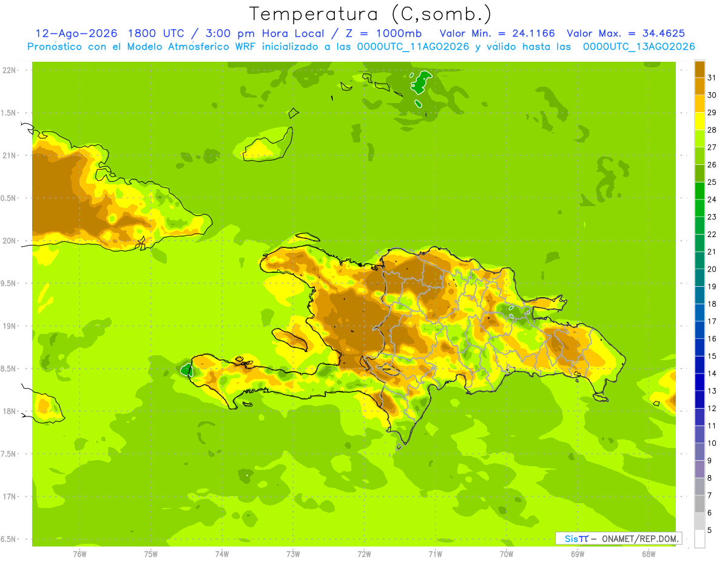The width and height of the screenshot is (728, 562).
Task: Click the '75W' longitude label
Action: coord(150,554)
